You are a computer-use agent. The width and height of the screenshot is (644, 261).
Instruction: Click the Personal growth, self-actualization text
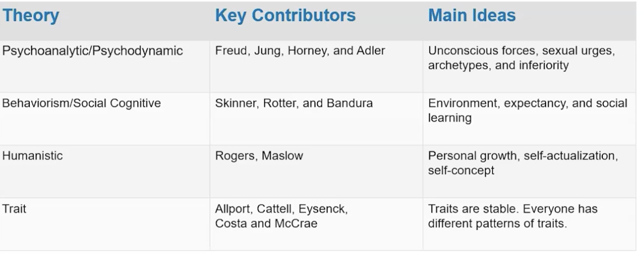(523, 156)
